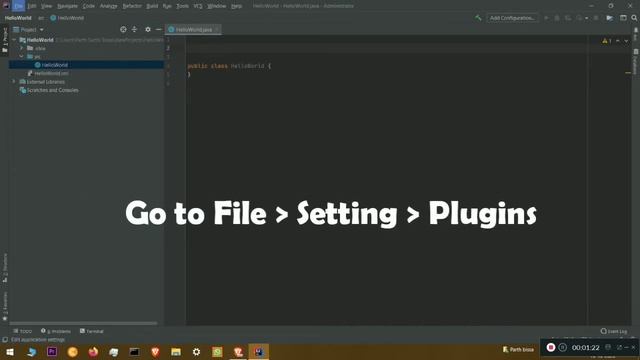The width and height of the screenshot is (640, 360).
Task: Click Add Configuration button
Action: tap(512, 18)
